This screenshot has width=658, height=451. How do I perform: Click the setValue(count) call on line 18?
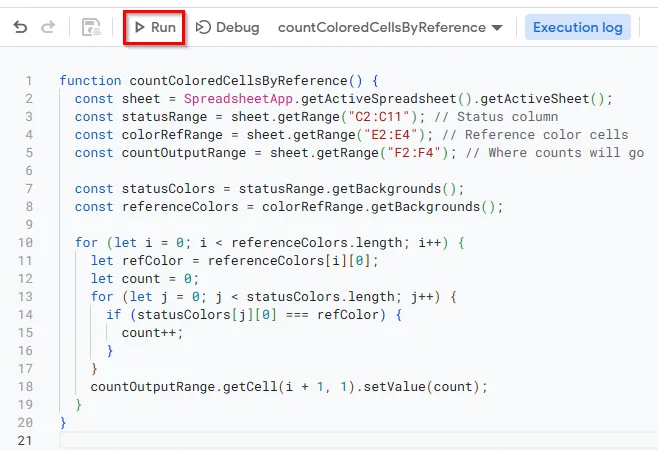[x=425, y=386]
